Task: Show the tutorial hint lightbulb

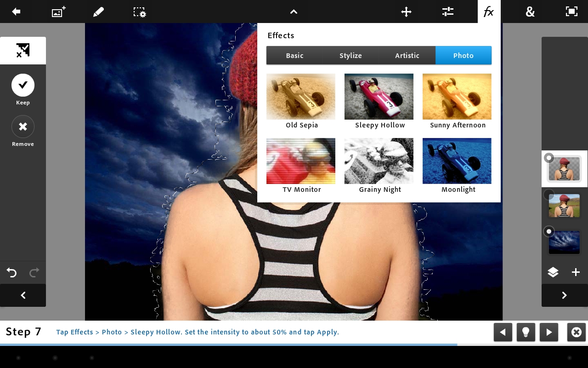Action: pyautogui.click(x=526, y=332)
